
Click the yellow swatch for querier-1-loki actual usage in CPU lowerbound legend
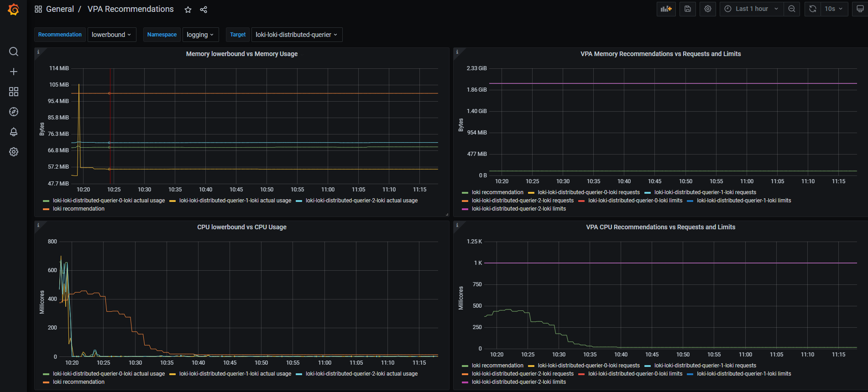pyautogui.click(x=173, y=374)
